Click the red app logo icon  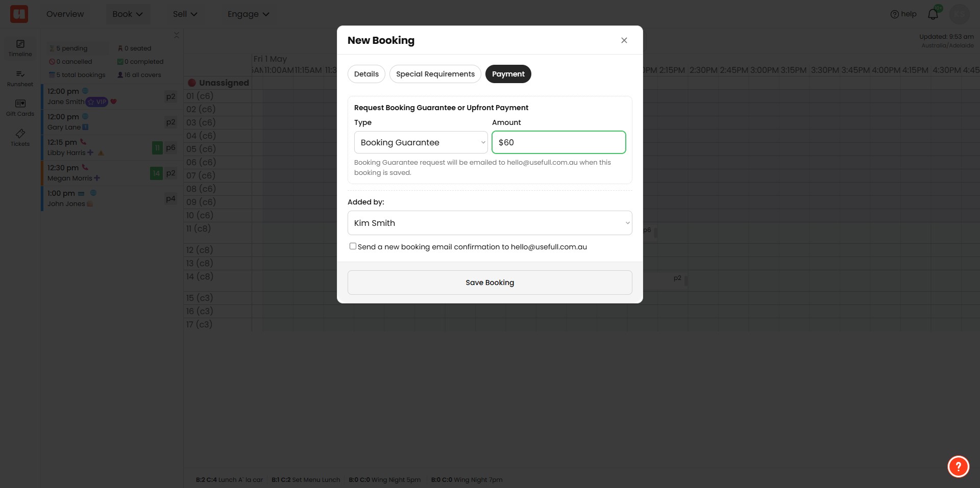click(x=19, y=14)
